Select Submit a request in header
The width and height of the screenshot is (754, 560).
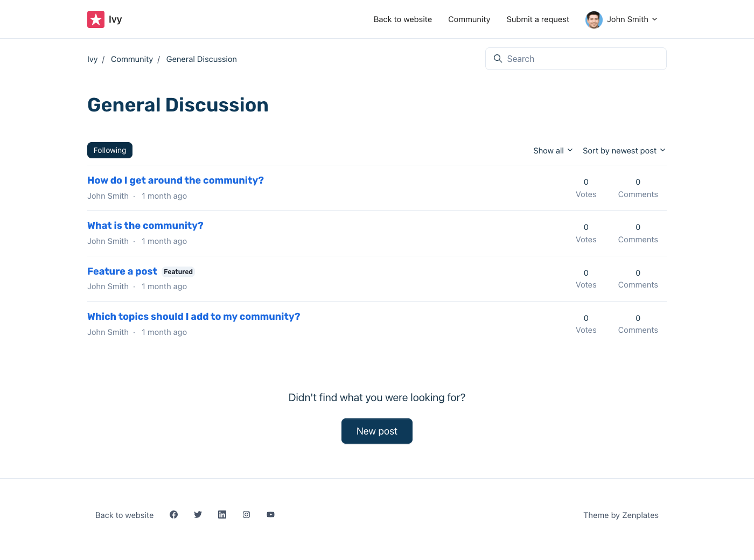(x=537, y=19)
